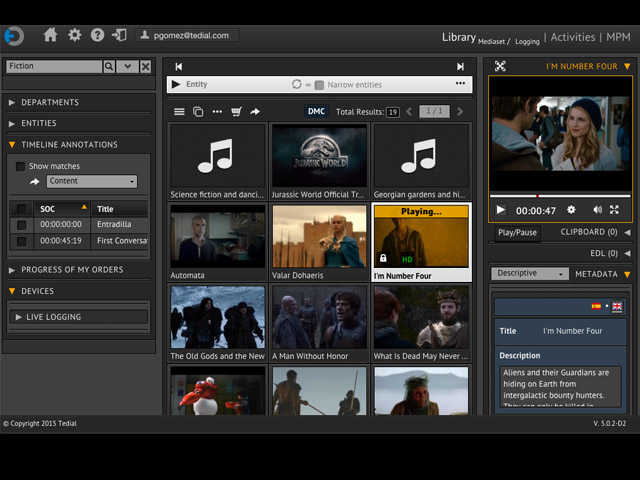Viewport: 640px width, 480px height.
Task: Clear the Fiction search with X
Action: (145, 66)
